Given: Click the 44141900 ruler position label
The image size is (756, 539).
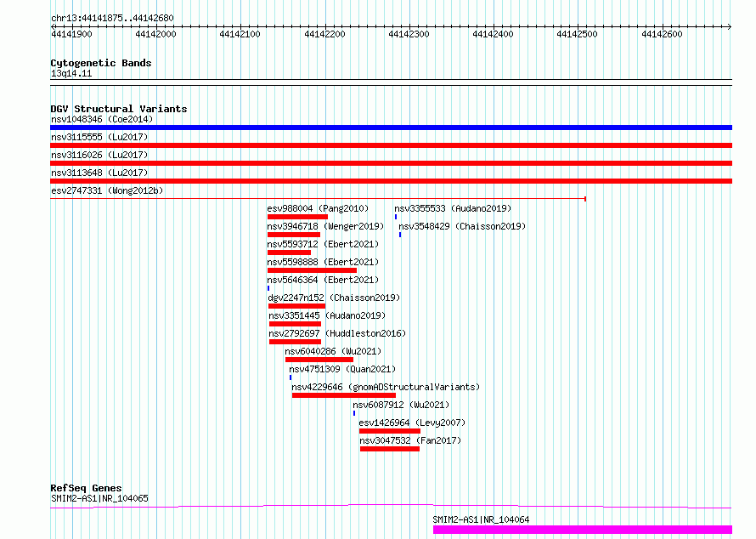Looking at the screenshot, I should click(x=71, y=34).
